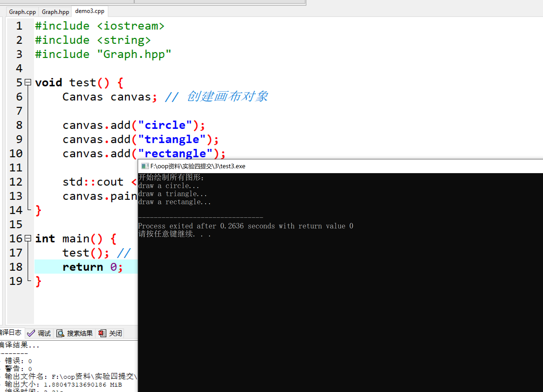Switch to the Graph.hpp tab

point(55,12)
